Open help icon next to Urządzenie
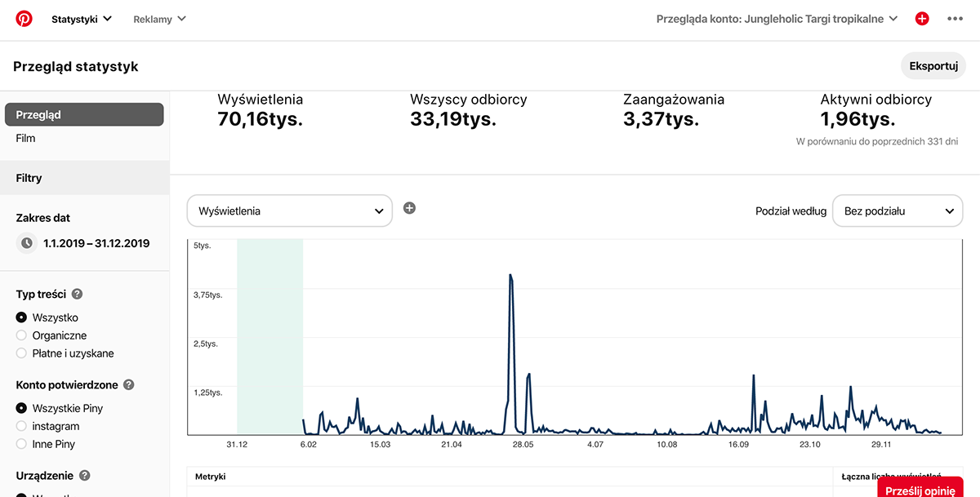The width and height of the screenshot is (980, 497). (x=84, y=476)
